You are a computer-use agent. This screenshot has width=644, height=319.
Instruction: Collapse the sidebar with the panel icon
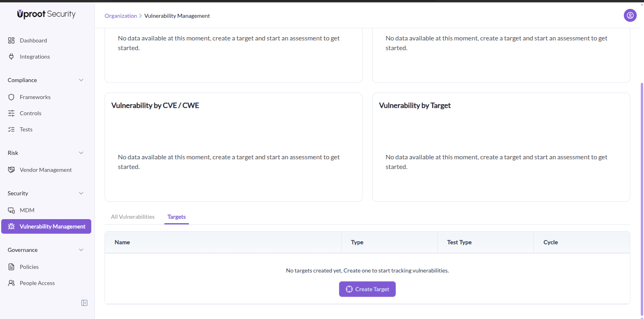[x=84, y=303]
